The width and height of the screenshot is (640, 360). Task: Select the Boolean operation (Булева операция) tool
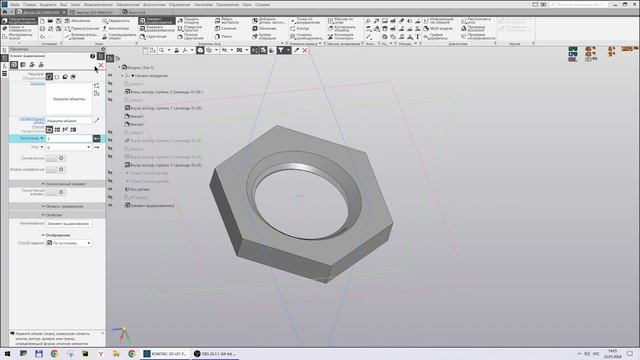point(263,36)
